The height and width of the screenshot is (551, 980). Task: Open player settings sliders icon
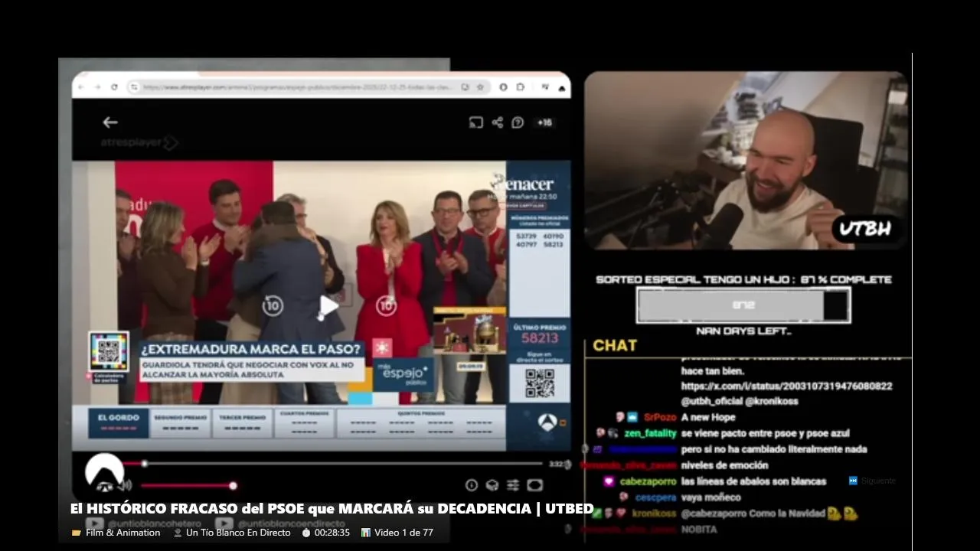tap(513, 485)
